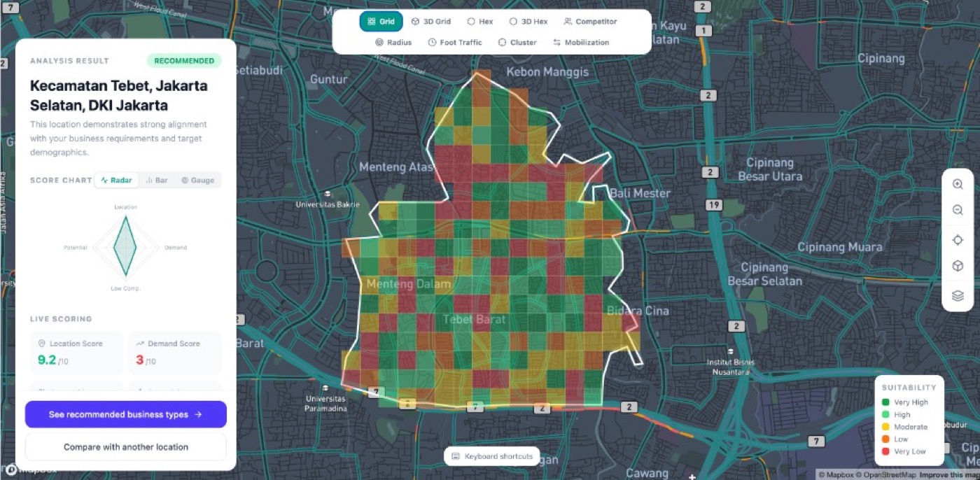Click the locate crosshair icon
Viewport: 980px width, 480px height.
[x=958, y=240]
